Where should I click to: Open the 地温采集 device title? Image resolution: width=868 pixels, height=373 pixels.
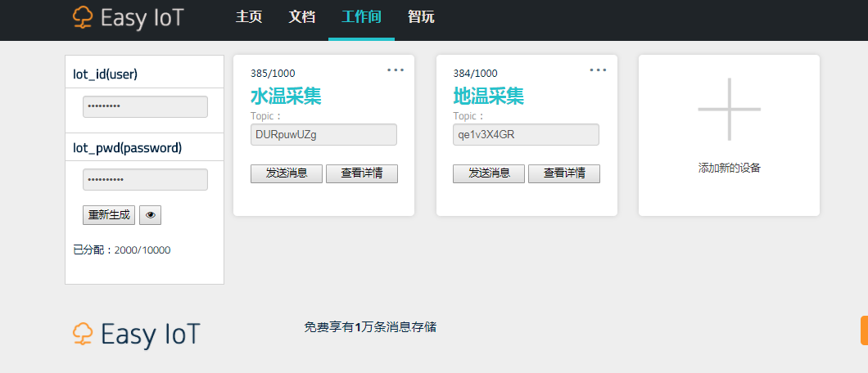coord(488,97)
